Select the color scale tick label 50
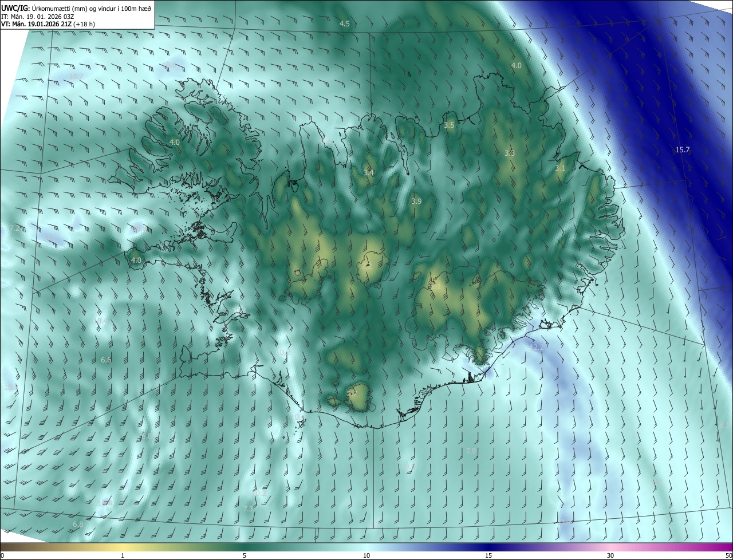733x560 pixels. 728,556
